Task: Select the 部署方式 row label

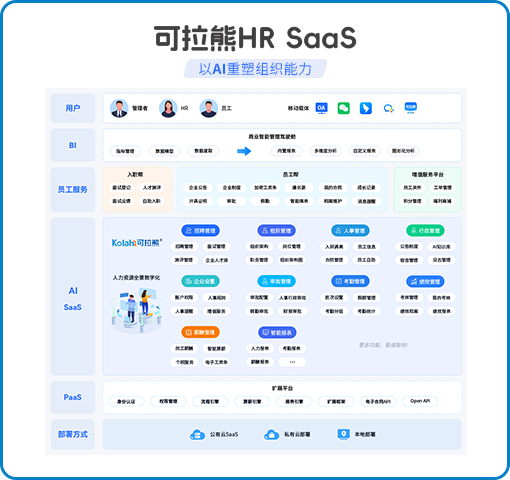Action: click(x=73, y=434)
